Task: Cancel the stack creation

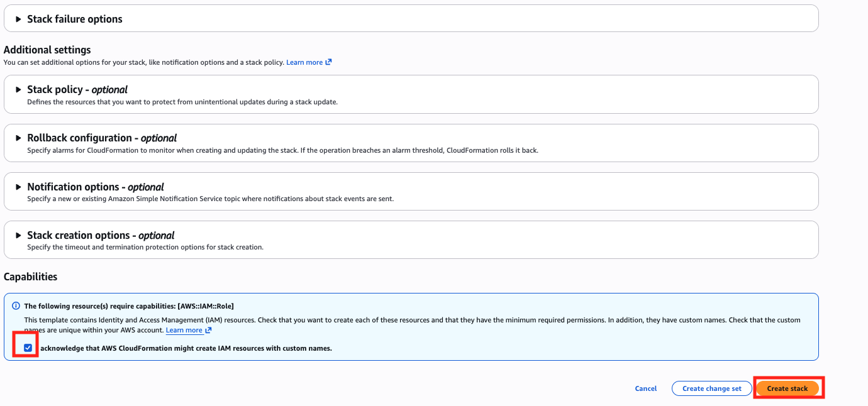Action: click(645, 388)
